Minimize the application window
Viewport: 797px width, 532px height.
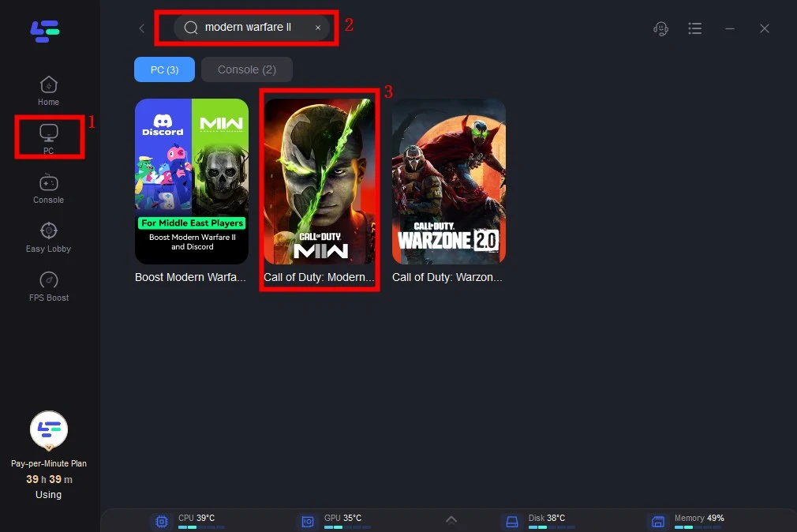pyautogui.click(x=730, y=28)
